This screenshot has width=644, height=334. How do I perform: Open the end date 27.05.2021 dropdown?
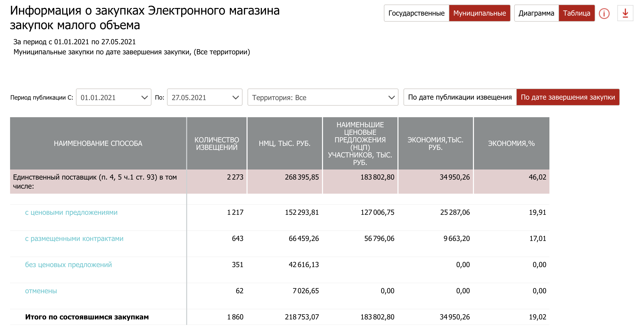(205, 97)
